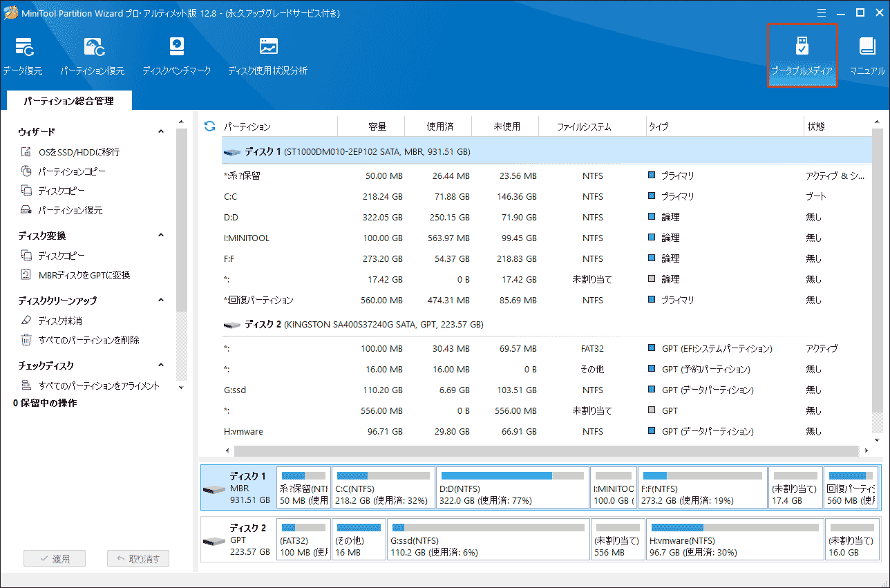The image size is (890, 588).
Task: Open Data Recovery (データ復元) tool
Action: click(x=23, y=57)
